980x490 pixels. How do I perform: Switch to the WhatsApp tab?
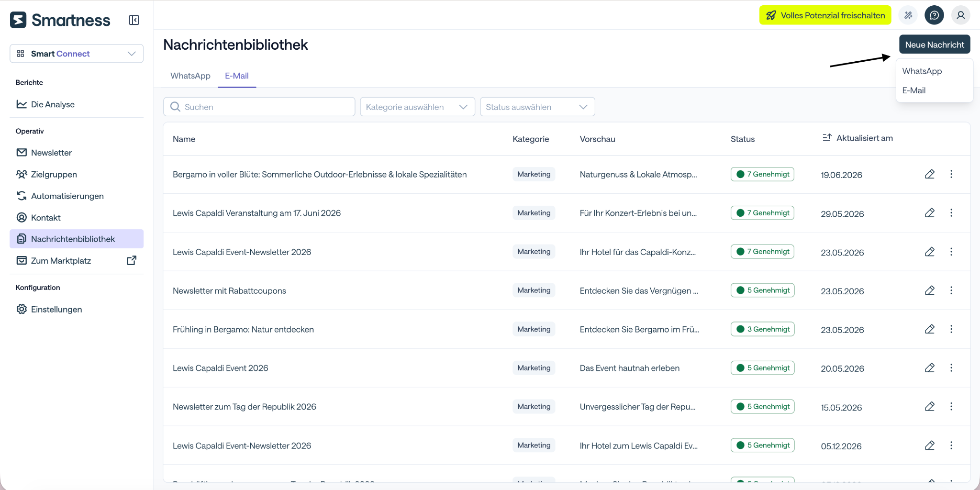click(190, 76)
